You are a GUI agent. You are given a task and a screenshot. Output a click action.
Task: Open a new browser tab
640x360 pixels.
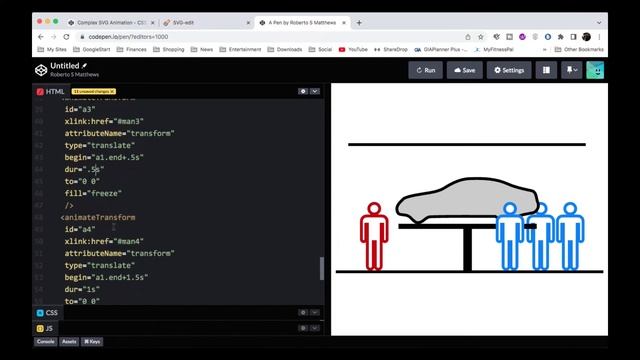(359, 23)
